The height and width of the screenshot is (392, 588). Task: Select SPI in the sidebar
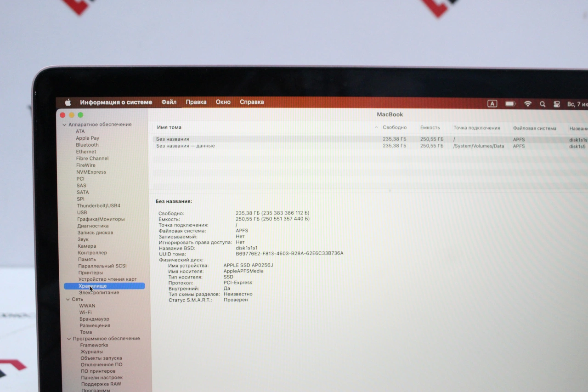tap(81, 199)
